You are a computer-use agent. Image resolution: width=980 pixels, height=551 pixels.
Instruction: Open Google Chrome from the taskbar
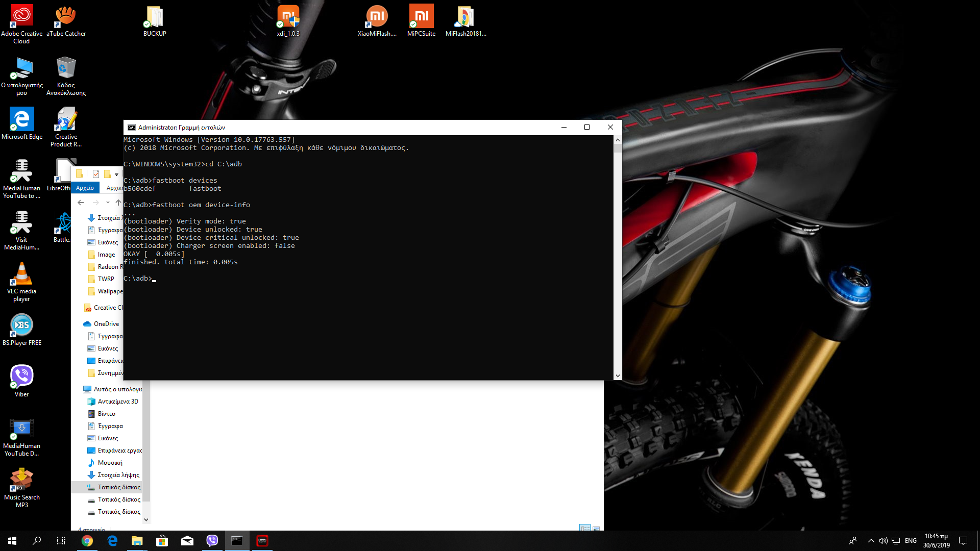87,541
